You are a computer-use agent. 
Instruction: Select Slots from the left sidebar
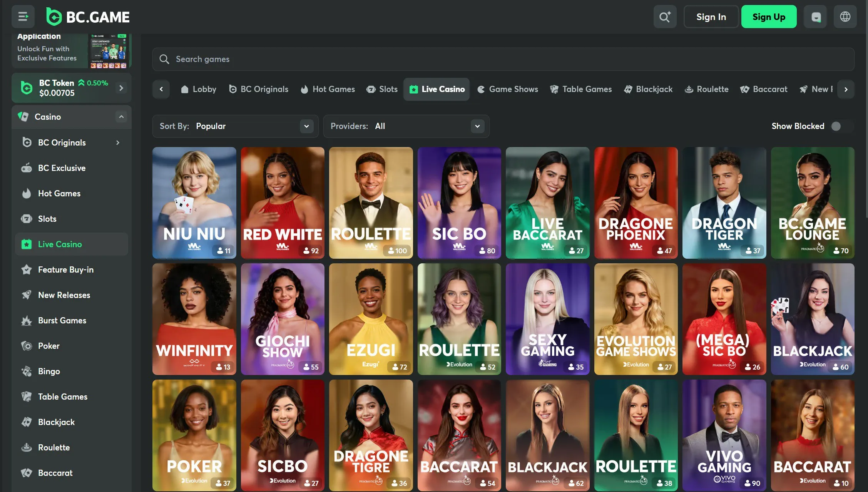pos(47,219)
